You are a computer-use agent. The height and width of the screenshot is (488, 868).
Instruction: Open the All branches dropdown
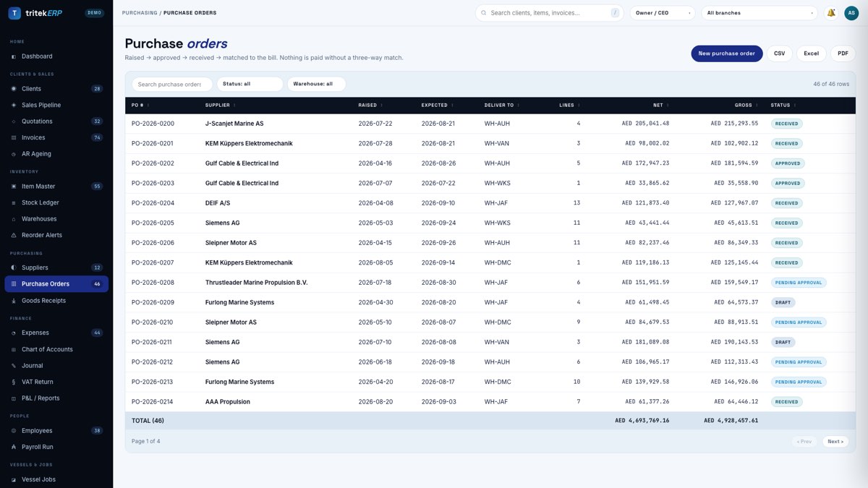point(759,13)
